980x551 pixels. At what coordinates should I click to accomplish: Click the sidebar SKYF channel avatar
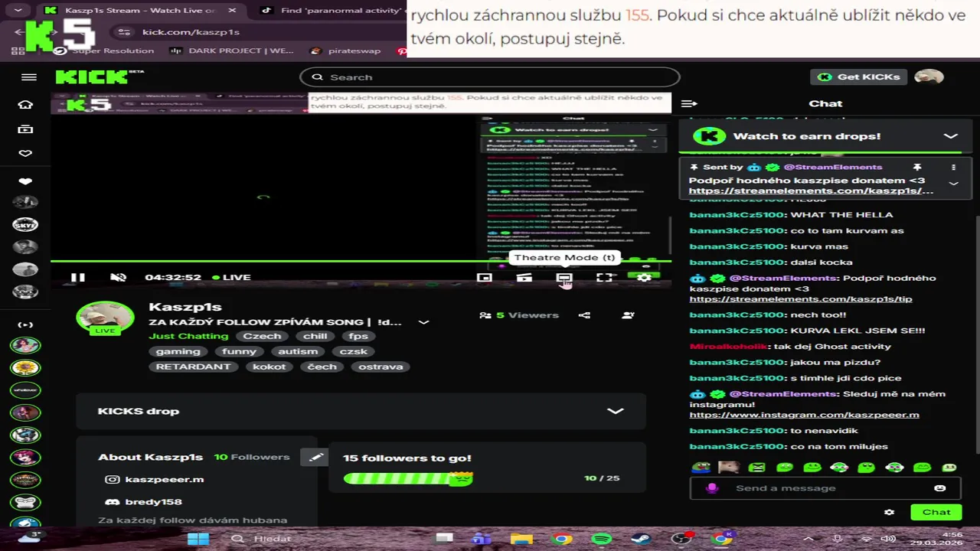tap(25, 225)
